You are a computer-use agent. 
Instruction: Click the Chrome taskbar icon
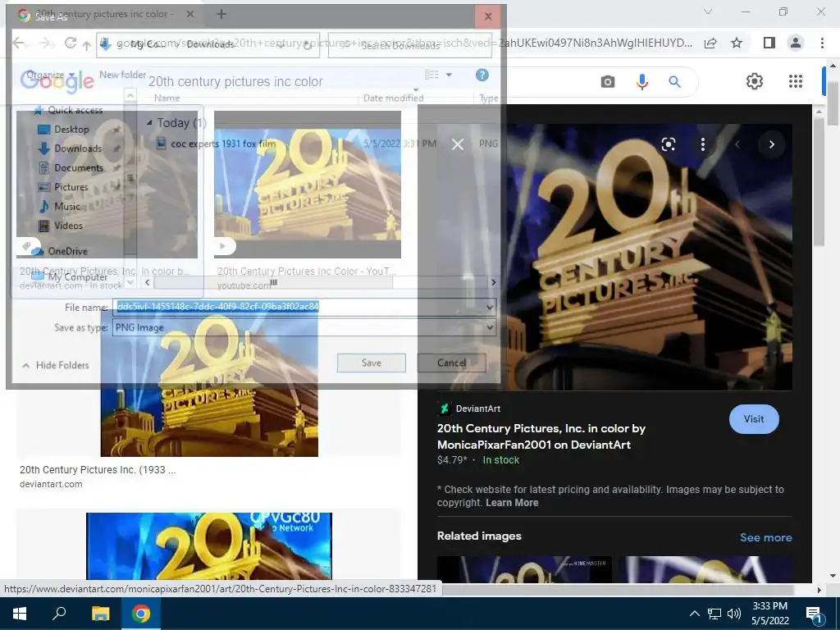coord(141,614)
